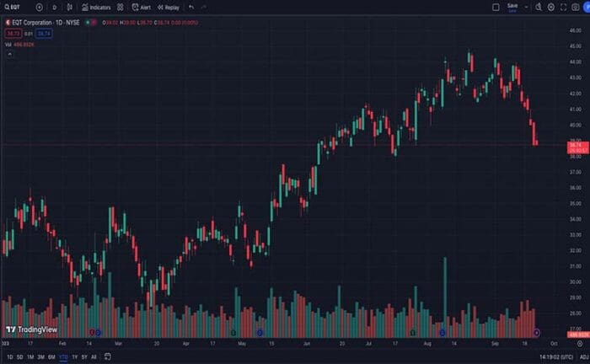Screen dimensions: 590x364
Task: Click the red volume value label on price axis
Action: 578,335
